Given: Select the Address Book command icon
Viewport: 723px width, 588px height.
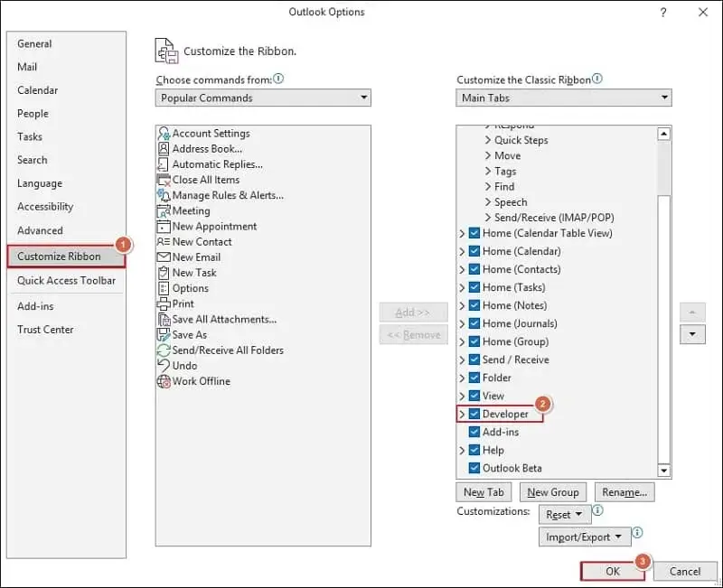Looking at the screenshot, I should click(165, 149).
